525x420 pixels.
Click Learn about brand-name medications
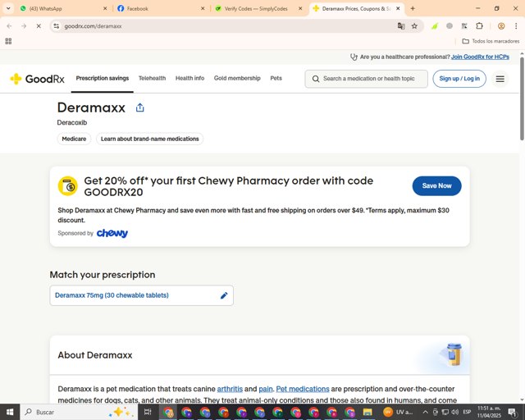[149, 139]
